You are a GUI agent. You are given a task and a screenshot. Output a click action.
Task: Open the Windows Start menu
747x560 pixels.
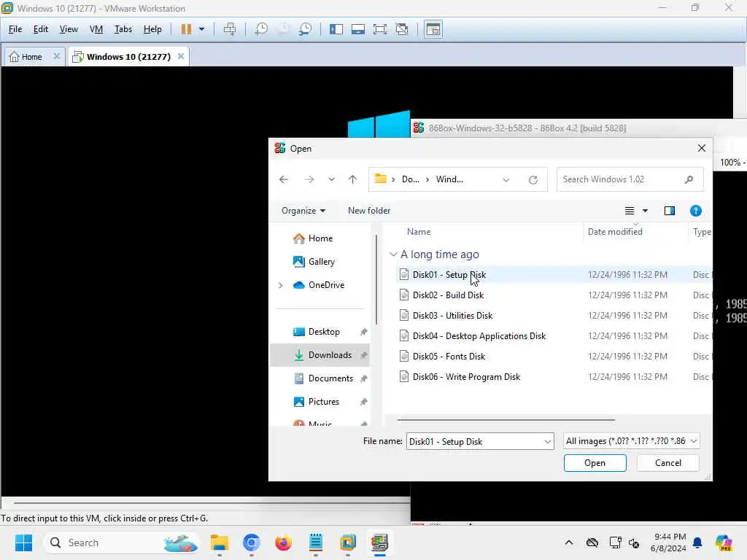click(x=23, y=542)
